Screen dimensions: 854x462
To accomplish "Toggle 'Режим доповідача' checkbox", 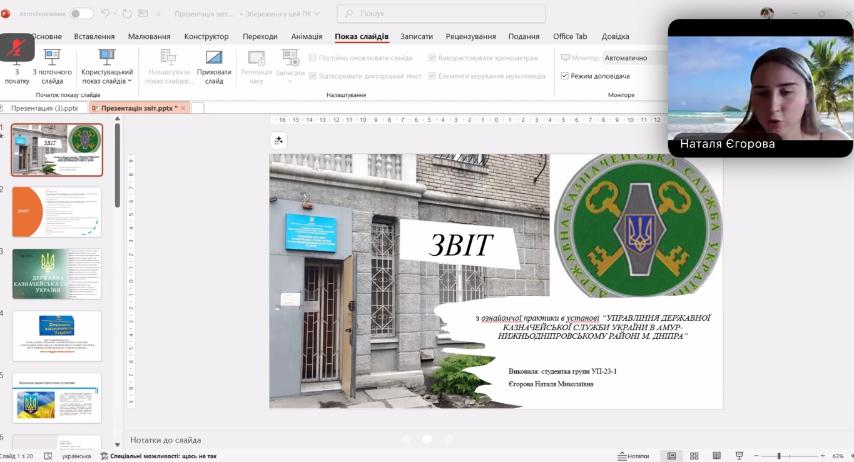I will pos(565,76).
